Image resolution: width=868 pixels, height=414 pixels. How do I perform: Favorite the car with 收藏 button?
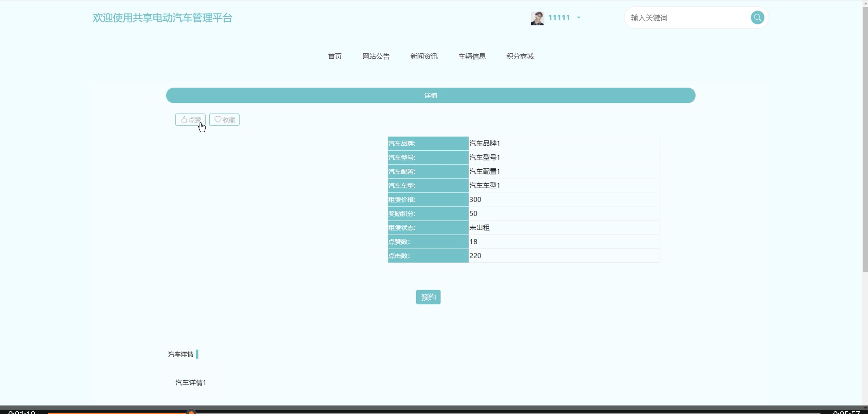pyautogui.click(x=224, y=120)
